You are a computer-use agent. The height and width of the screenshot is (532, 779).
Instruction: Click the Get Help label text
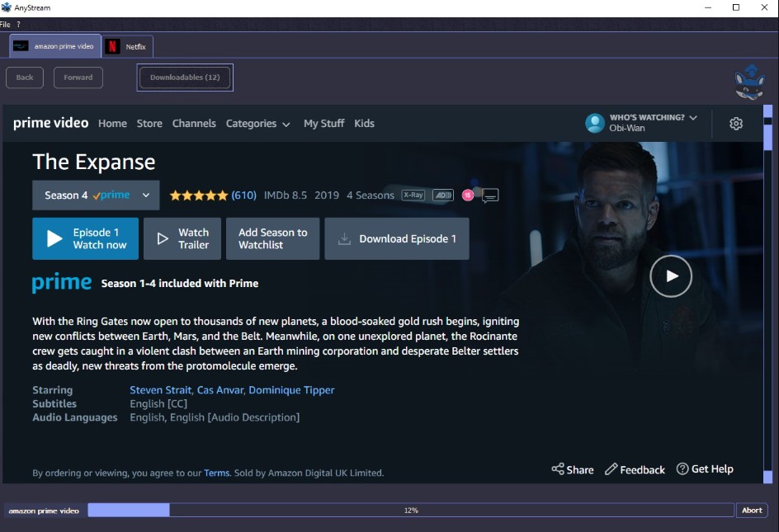click(x=712, y=469)
